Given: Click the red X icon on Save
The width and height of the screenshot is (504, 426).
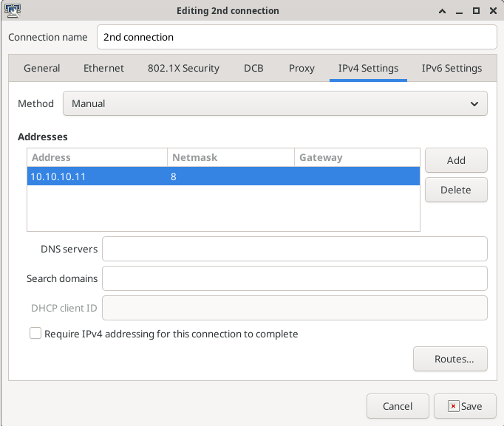Looking at the screenshot, I should (452, 406).
